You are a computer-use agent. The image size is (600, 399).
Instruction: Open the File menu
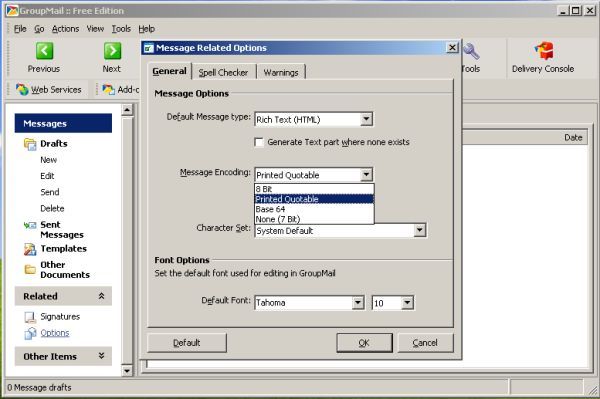20,29
